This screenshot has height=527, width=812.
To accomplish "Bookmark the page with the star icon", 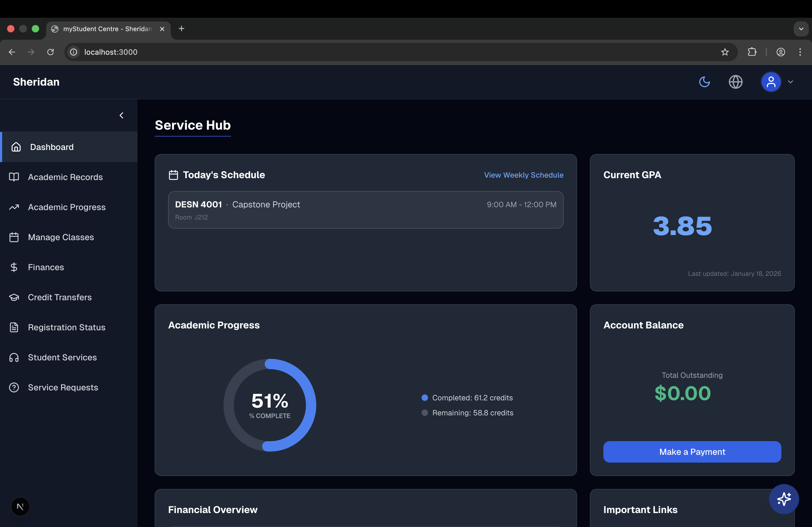I will [x=725, y=52].
